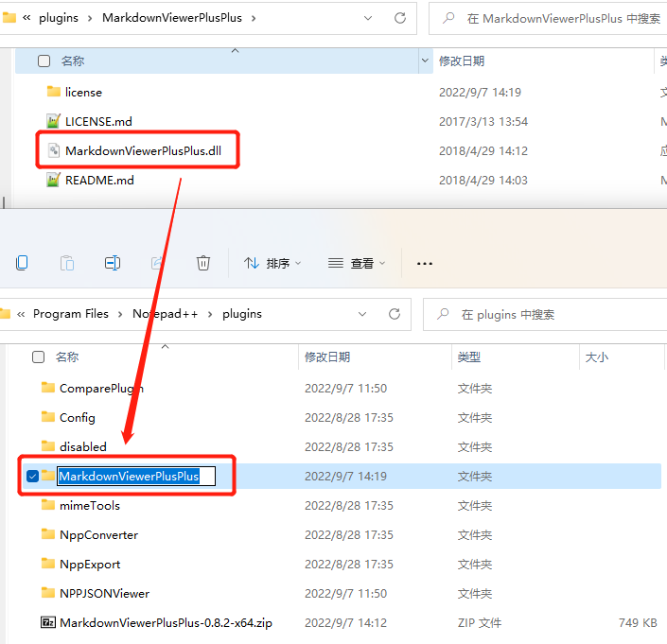Click the Share icon in toolbar
The image size is (667, 644).
coord(157,263)
